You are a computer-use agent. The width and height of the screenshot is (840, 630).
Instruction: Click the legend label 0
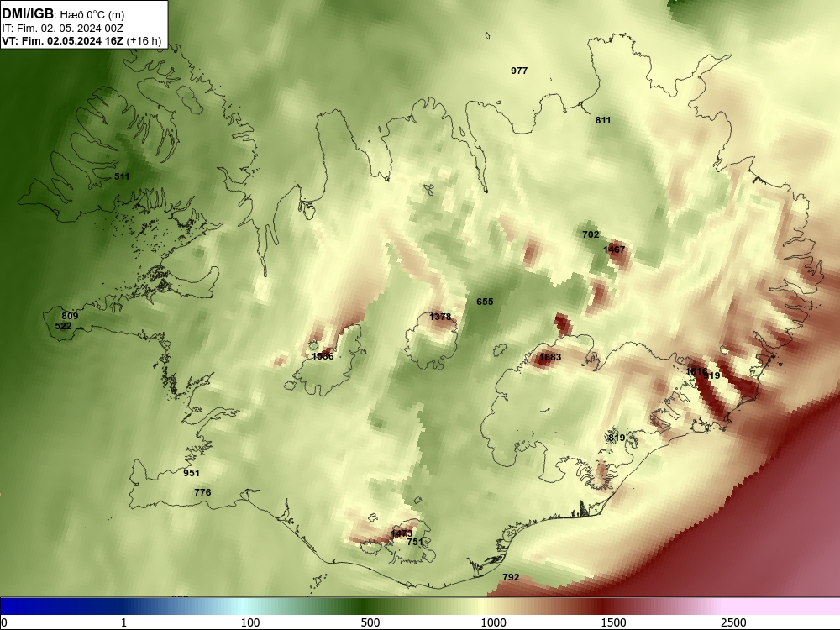point(5,622)
